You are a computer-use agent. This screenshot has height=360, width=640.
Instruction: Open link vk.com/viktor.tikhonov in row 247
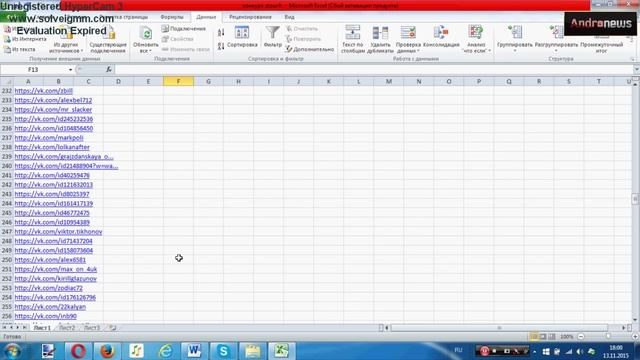coord(58,231)
